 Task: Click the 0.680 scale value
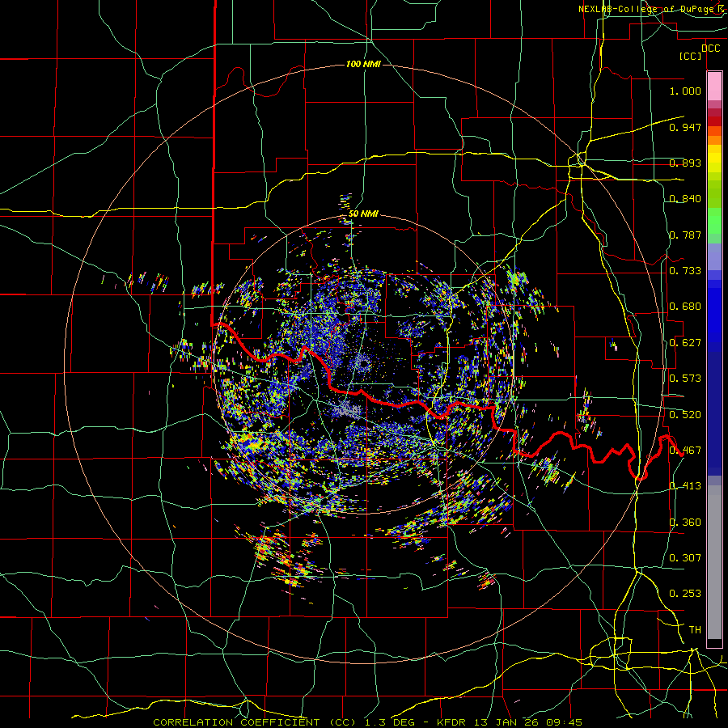(x=685, y=307)
